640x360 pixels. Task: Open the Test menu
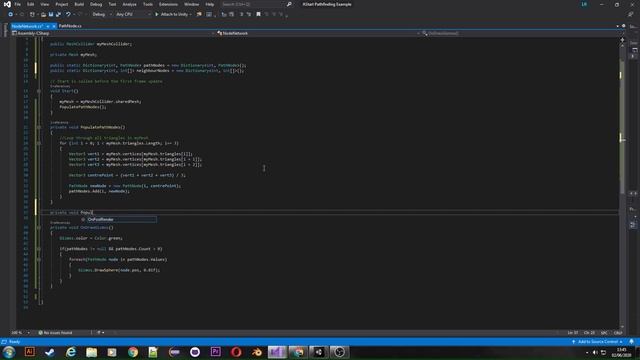point(112,4)
